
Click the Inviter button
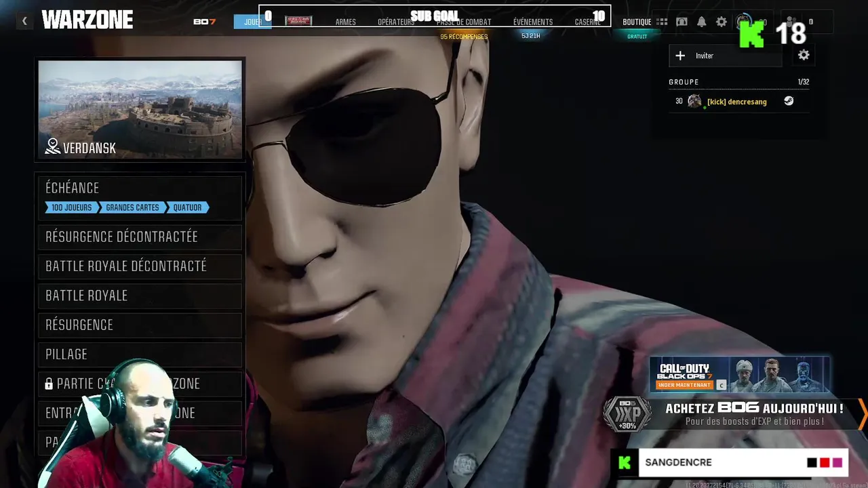coord(726,56)
